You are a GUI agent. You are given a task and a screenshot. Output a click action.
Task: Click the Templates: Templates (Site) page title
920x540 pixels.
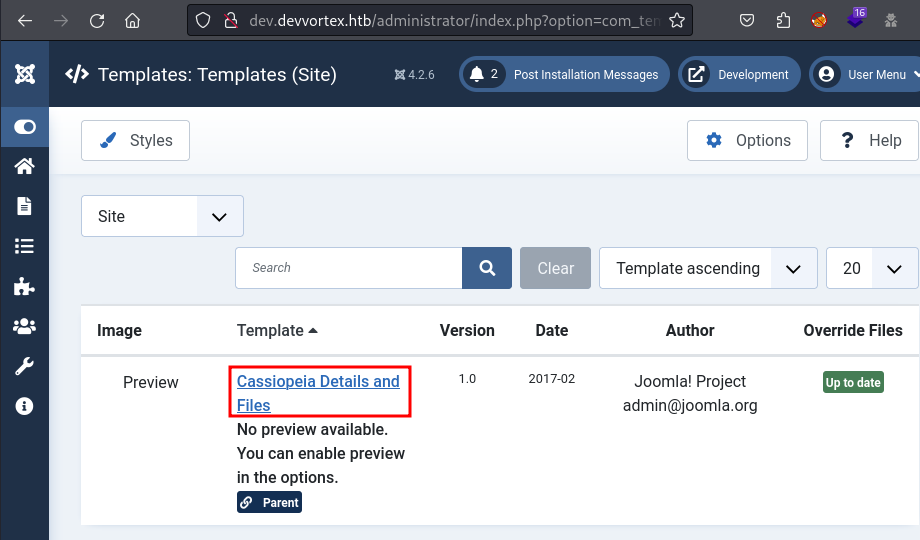pos(217,75)
